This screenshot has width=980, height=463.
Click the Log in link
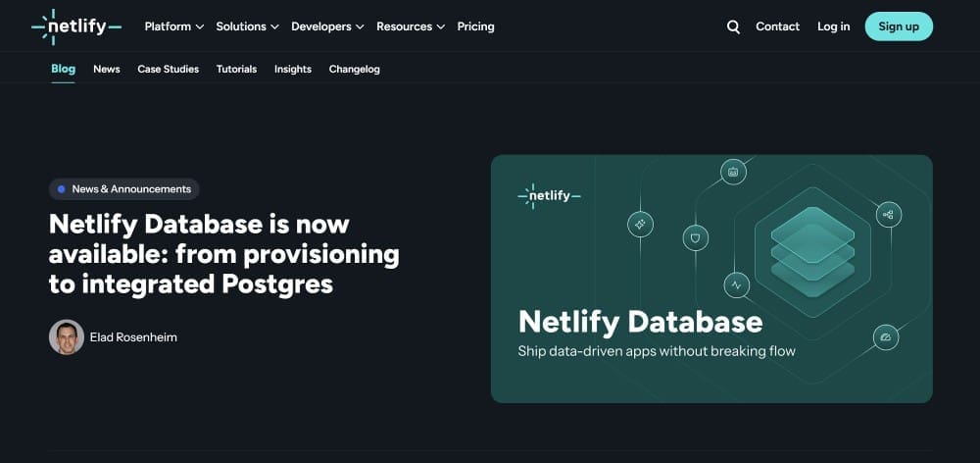click(x=834, y=26)
